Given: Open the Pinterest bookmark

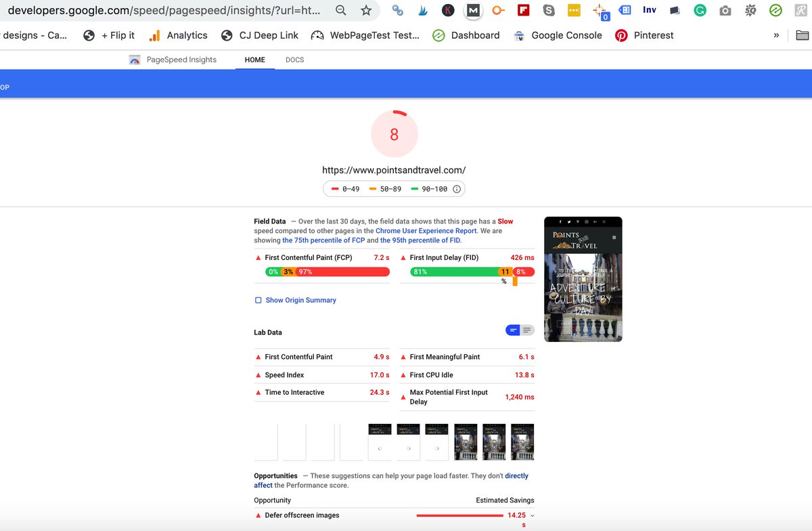Looking at the screenshot, I should click(644, 35).
